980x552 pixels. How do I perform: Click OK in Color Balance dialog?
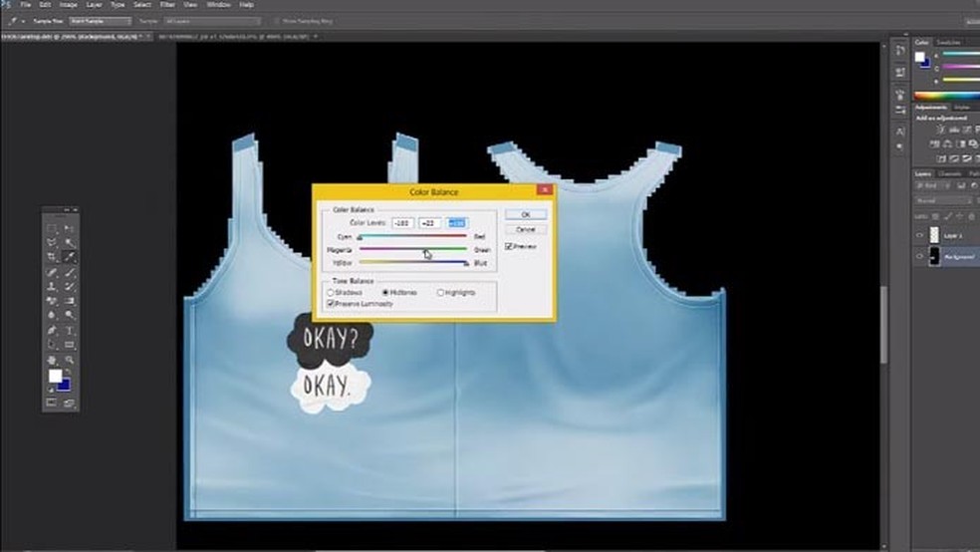(526, 214)
